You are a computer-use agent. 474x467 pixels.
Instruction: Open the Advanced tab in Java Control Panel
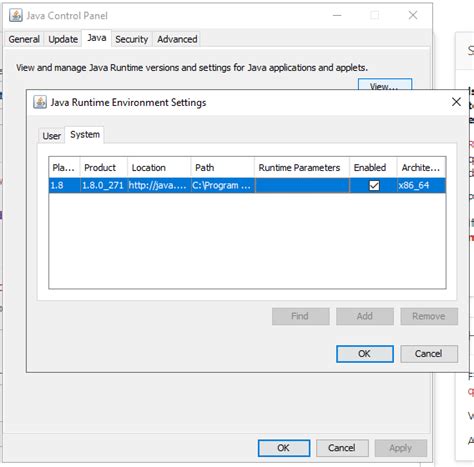pyautogui.click(x=177, y=39)
